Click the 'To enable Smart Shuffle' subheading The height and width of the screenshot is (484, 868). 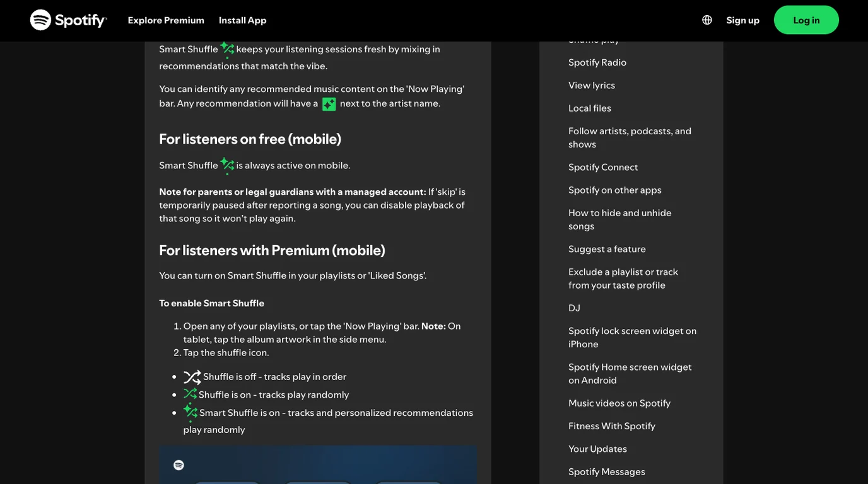coord(211,303)
